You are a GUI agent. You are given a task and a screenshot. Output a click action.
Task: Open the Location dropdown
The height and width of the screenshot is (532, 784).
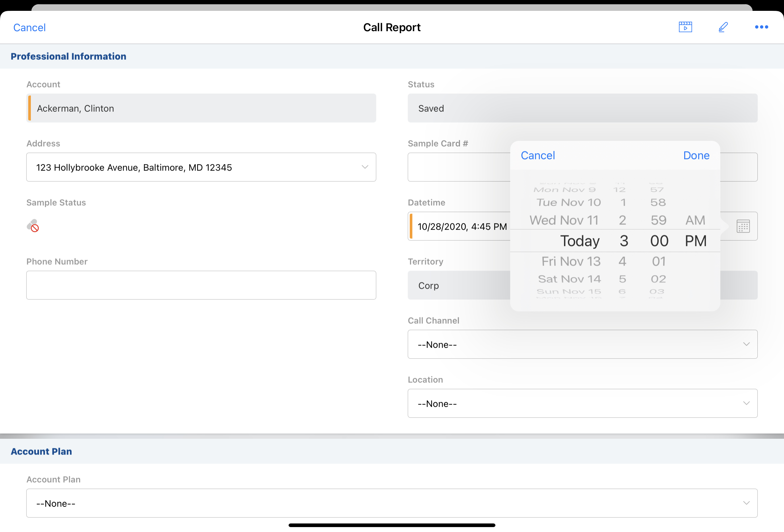coord(582,404)
